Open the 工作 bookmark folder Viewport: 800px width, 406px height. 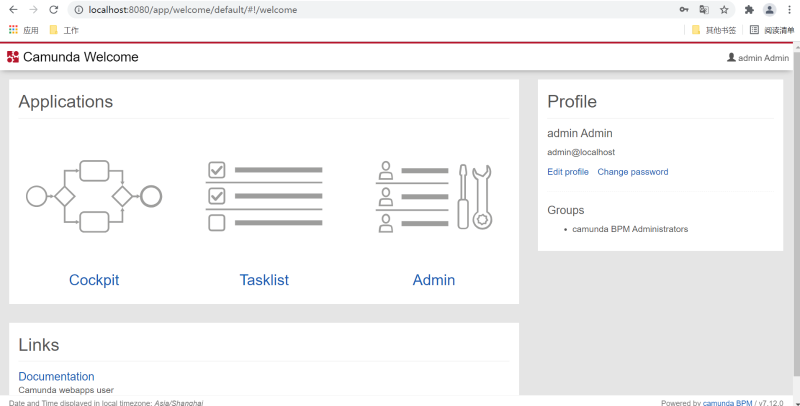64,30
